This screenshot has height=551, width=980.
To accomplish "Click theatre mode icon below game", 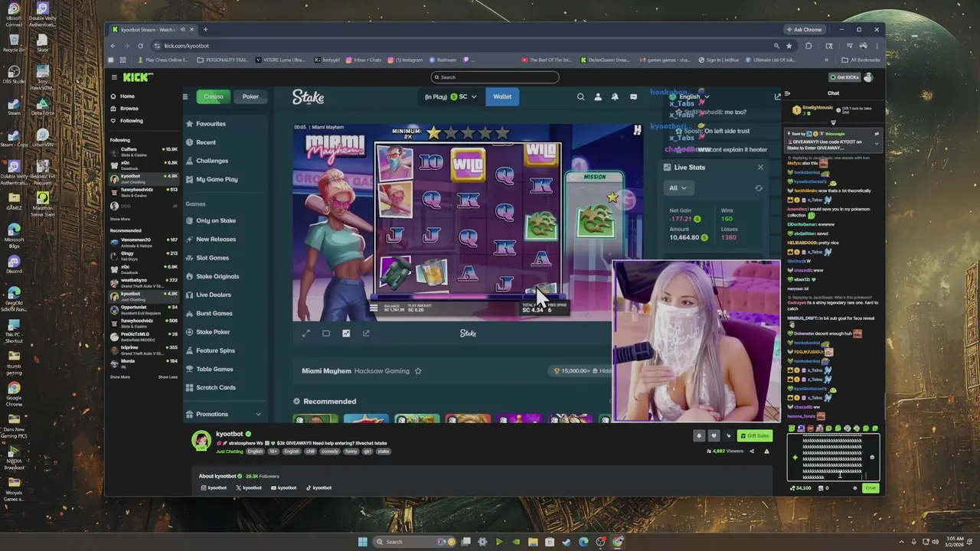I will pyautogui.click(x=326, y=333).
